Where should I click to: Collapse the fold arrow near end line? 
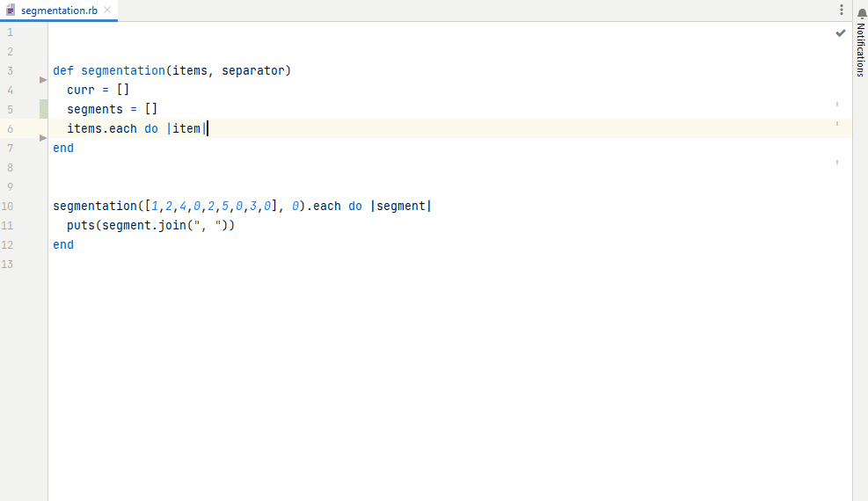43,138
